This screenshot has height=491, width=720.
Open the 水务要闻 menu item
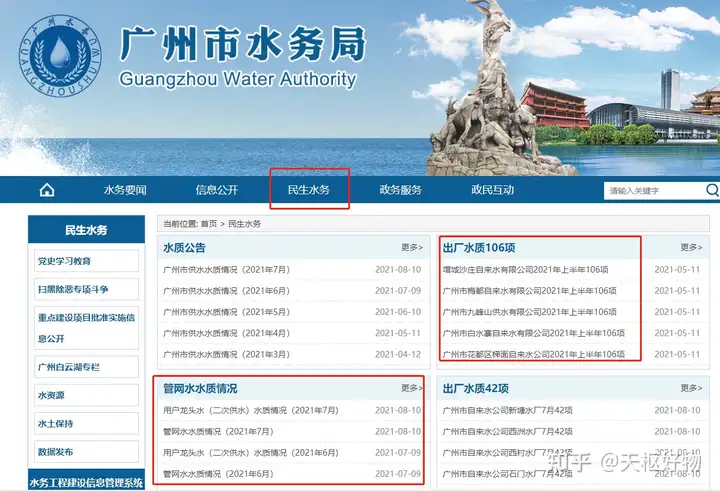click(125, 190)
